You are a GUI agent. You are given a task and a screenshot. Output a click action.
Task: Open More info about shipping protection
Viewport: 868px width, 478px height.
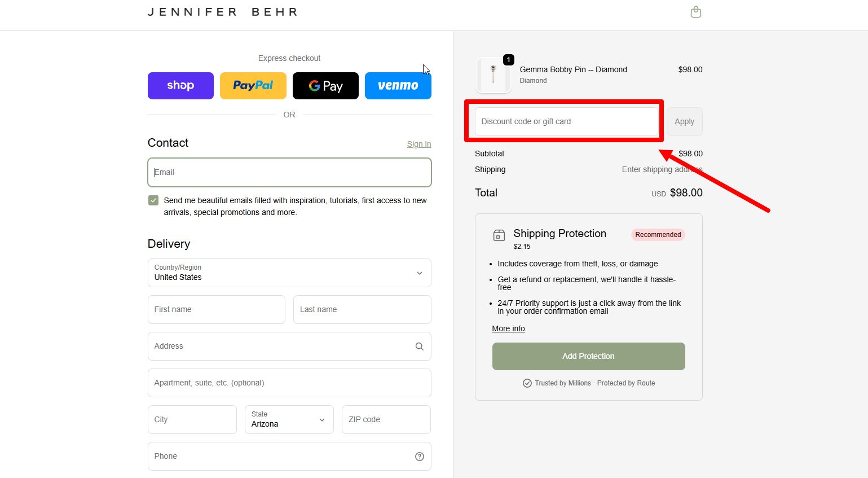508,328
